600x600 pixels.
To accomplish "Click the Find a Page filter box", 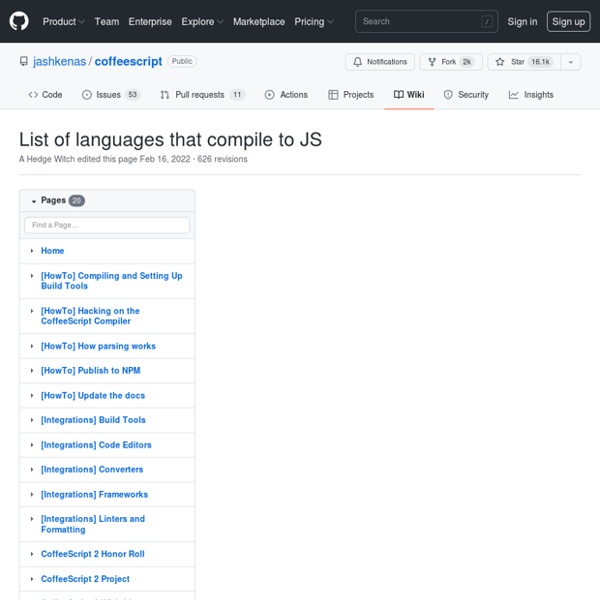I will 107,225.
